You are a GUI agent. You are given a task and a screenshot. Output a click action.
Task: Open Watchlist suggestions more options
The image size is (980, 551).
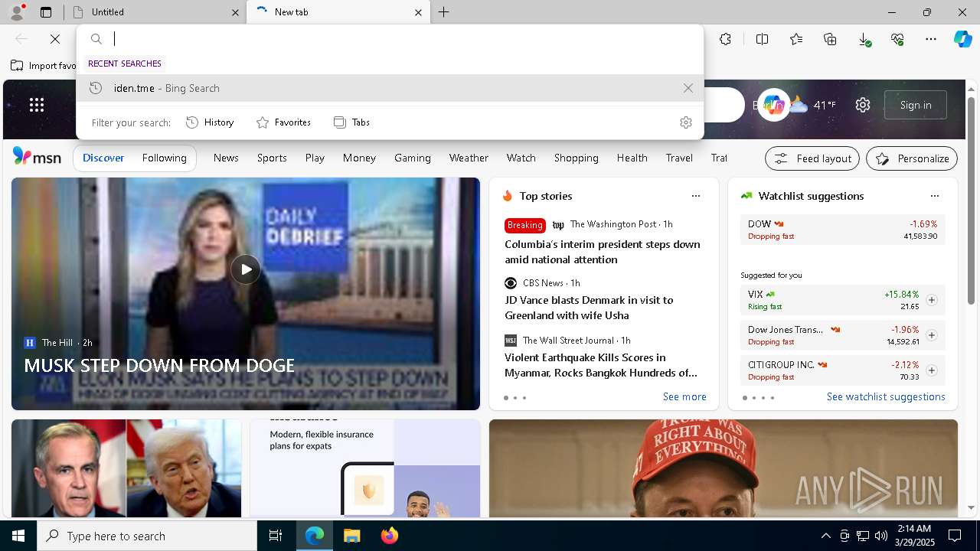click(x=935, y=196)
